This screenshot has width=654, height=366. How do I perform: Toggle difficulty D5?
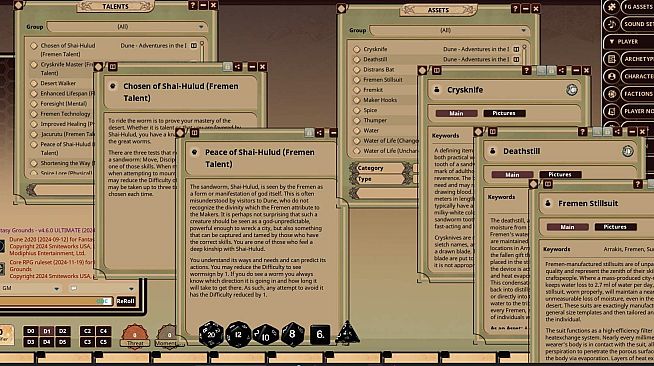63,342
